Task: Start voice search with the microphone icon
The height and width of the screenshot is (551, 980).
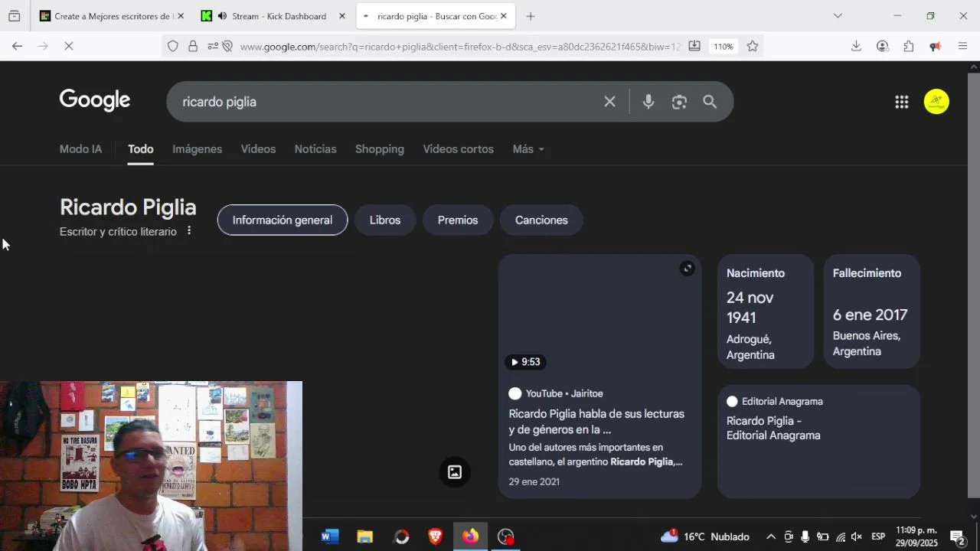Action: [648, 102]
